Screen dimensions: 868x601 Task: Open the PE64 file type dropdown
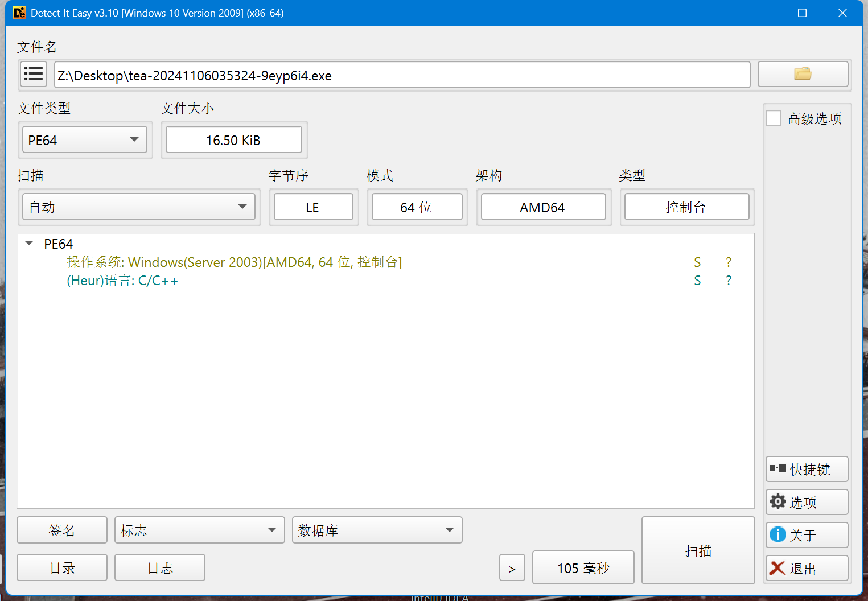[x=85, y=140]
